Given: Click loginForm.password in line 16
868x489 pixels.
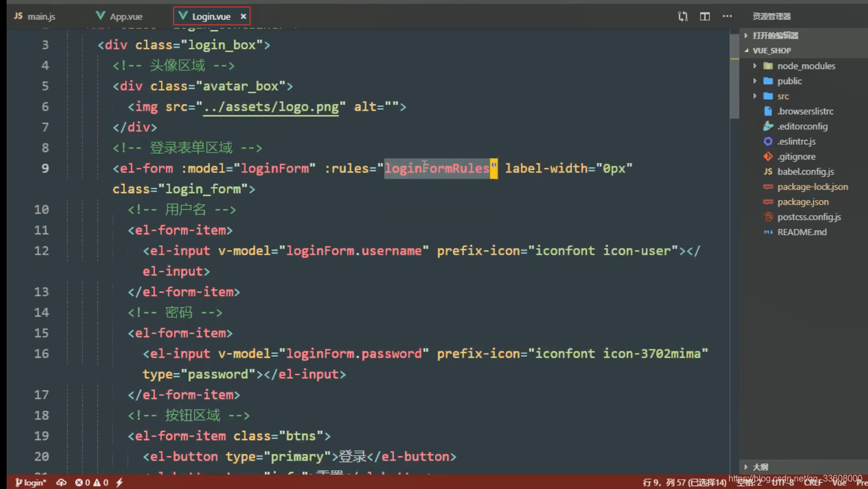Looking at the screenshot, I should [354, 354].
